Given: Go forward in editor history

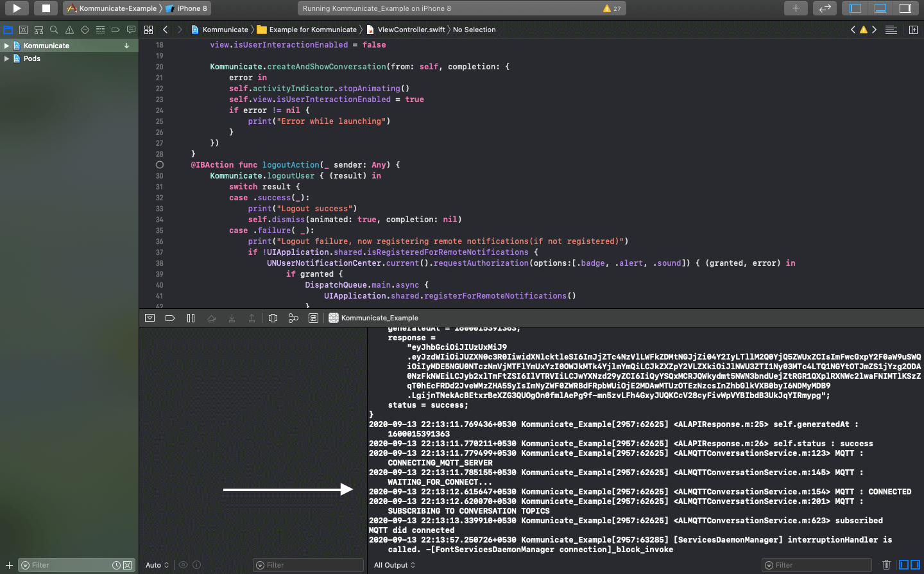Looking at the screenshot, I should pyautogui.click(x=180, y=30).
